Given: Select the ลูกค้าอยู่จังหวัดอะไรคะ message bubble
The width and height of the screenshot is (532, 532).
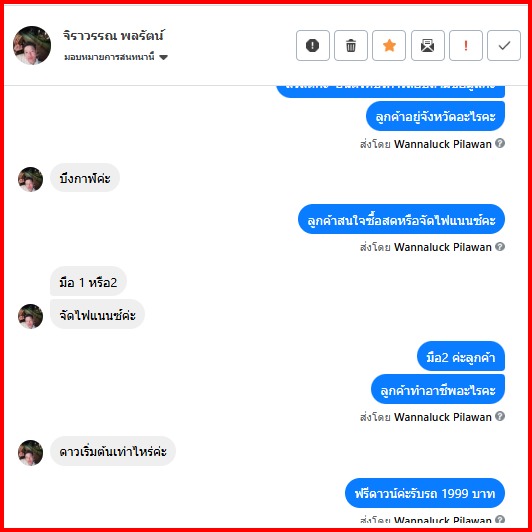Looking at the screenshot, I should point(435,116).
